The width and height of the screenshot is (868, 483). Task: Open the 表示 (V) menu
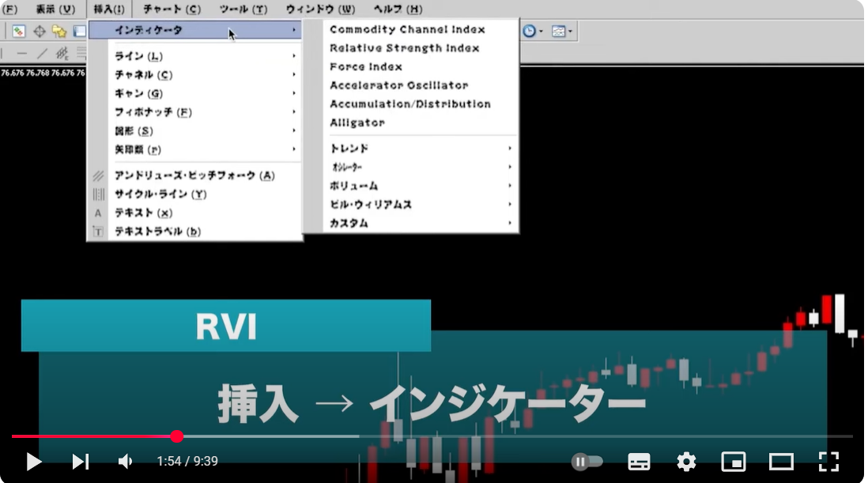tap(55, 9)
